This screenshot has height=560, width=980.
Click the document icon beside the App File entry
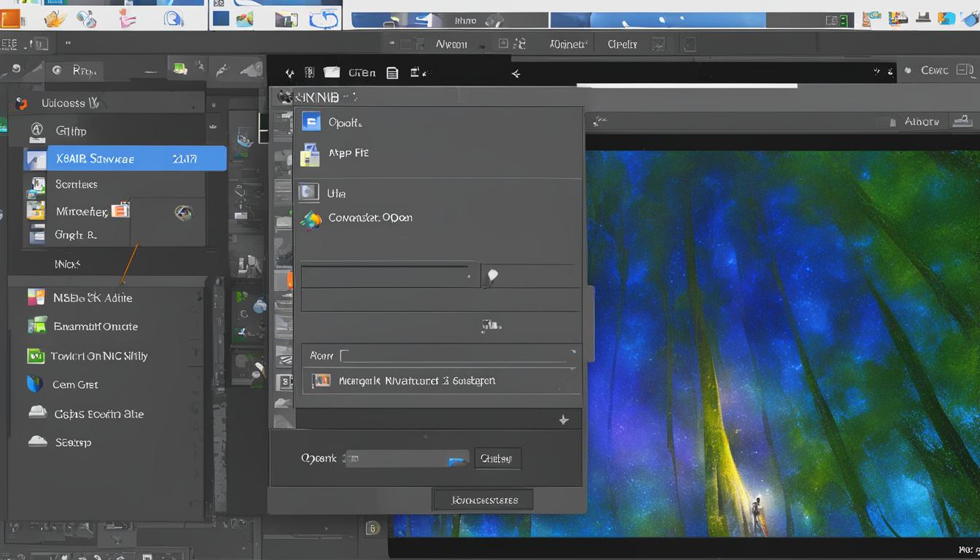click(x=309, y=154)
